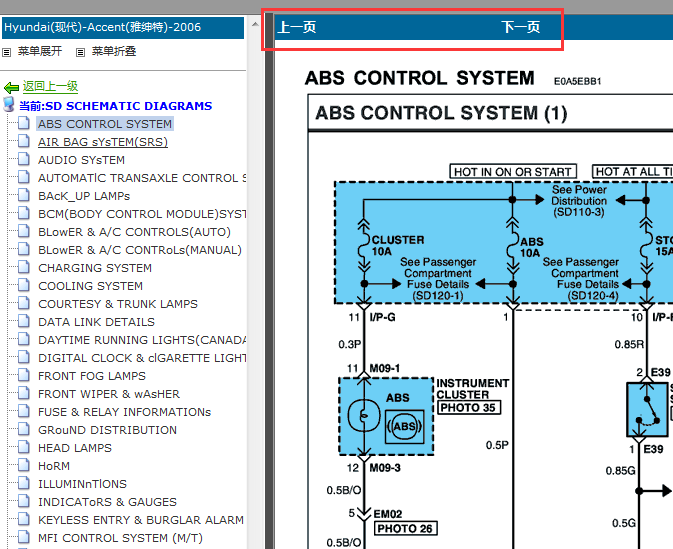673x549 pixels.
Task: Click page icon beside GRouND DISTRIBUTION
Action: click(24, 430)
